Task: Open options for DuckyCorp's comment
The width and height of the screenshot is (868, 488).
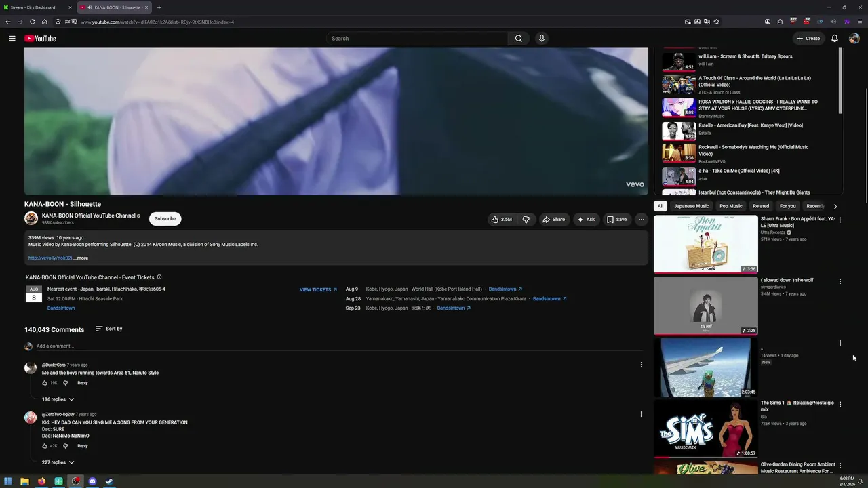Action: point(641,365)
